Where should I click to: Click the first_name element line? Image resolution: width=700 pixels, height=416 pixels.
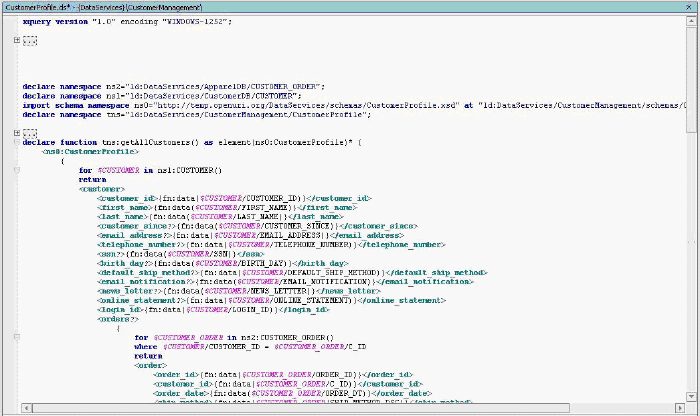pos(227,208)
